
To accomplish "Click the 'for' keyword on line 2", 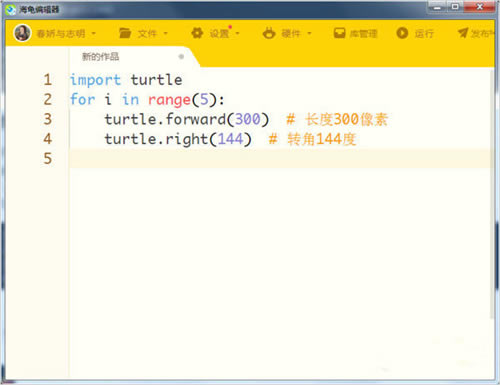I will pyautogui.click(x=82, y=99).
